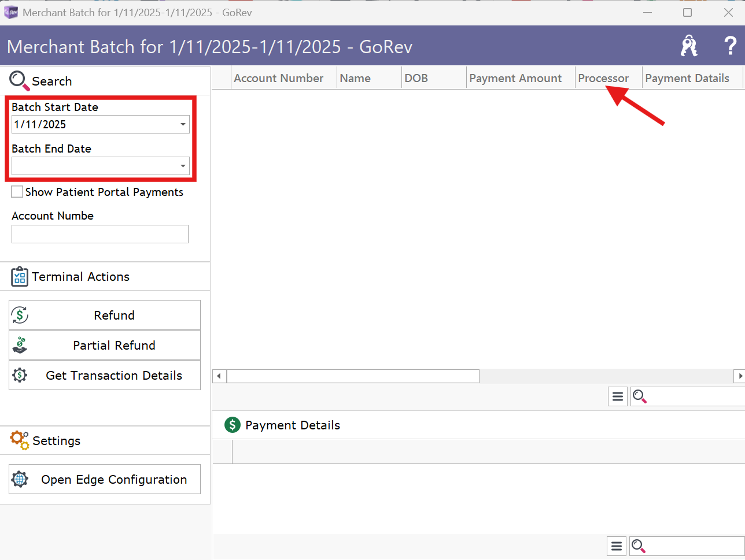Click the grid row selector header corner
745x560 pixels.
coord(222,78)
